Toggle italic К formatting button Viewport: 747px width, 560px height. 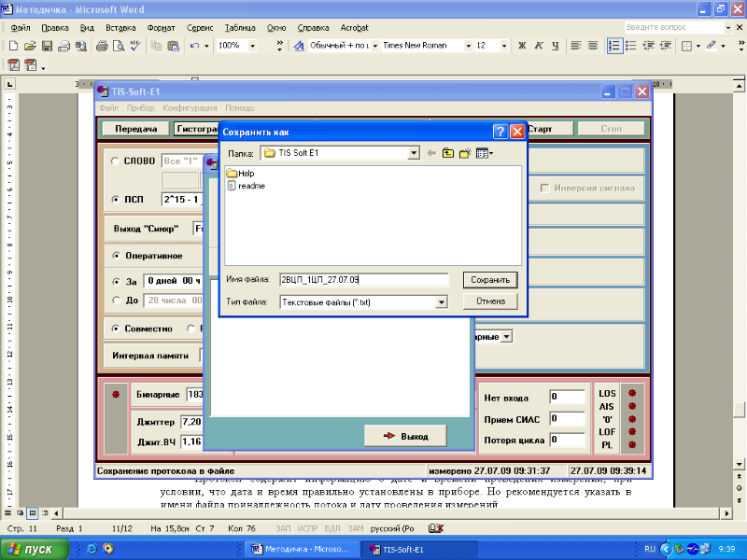(x=539, y=46)
